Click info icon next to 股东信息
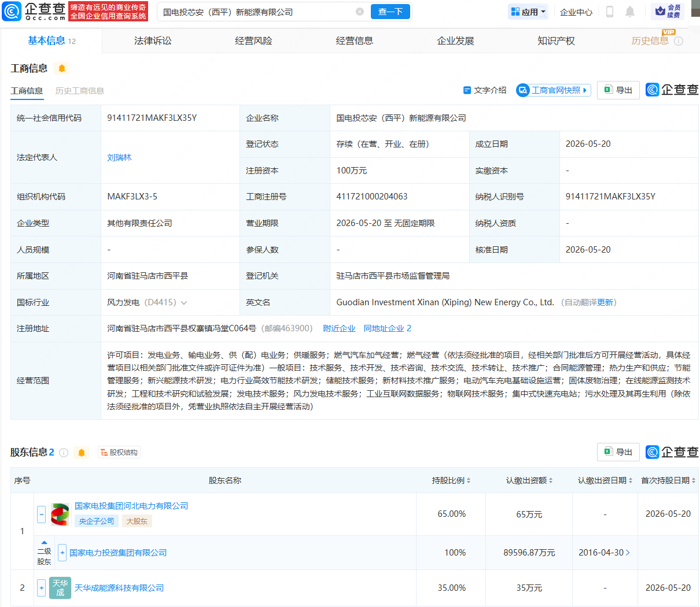700x607 pixels. (x=64, y=453)
